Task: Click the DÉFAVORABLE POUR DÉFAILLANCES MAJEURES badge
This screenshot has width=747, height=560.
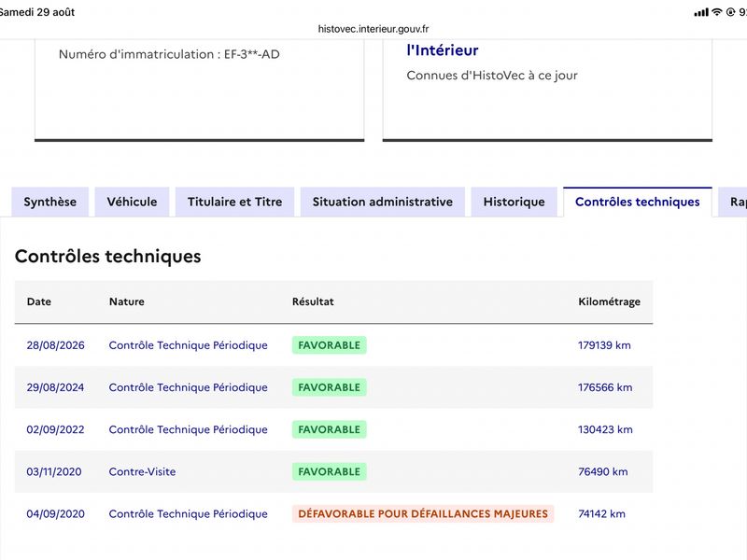Action: coord(423,514)
